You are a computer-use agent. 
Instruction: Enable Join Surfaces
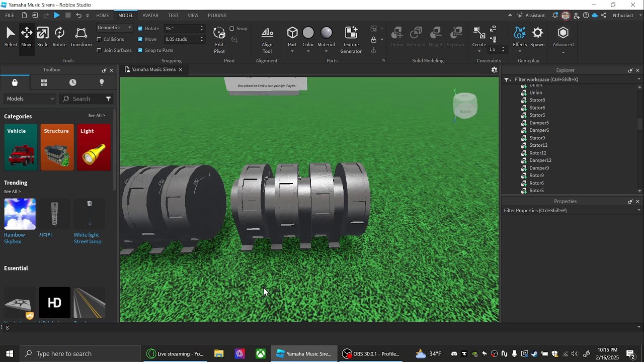click(x=99, y=50)
